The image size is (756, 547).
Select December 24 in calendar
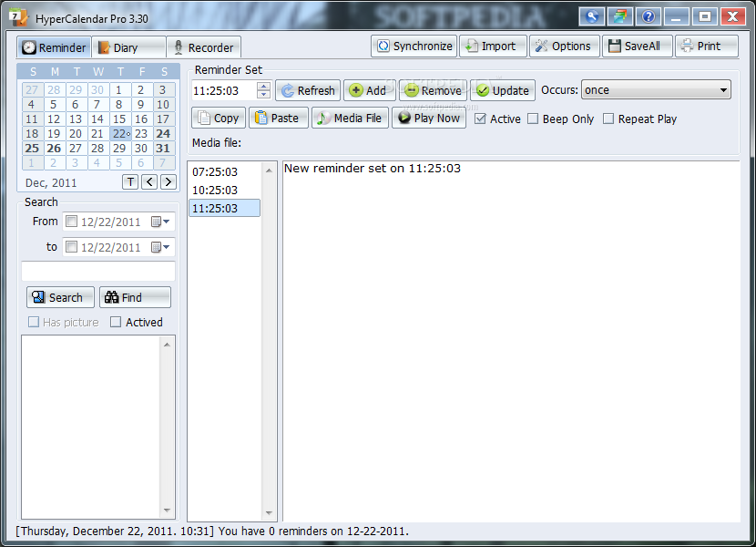click(x=163, y=133)
